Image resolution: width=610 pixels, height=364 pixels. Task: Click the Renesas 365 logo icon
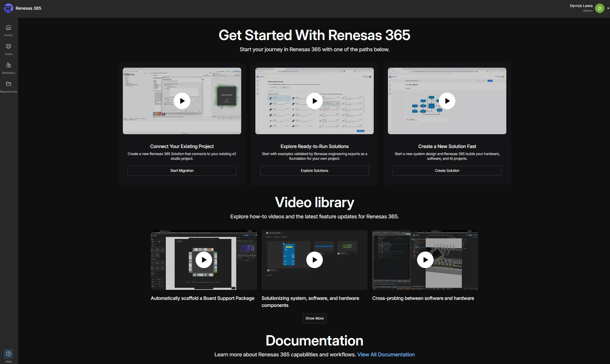point(8,8)
